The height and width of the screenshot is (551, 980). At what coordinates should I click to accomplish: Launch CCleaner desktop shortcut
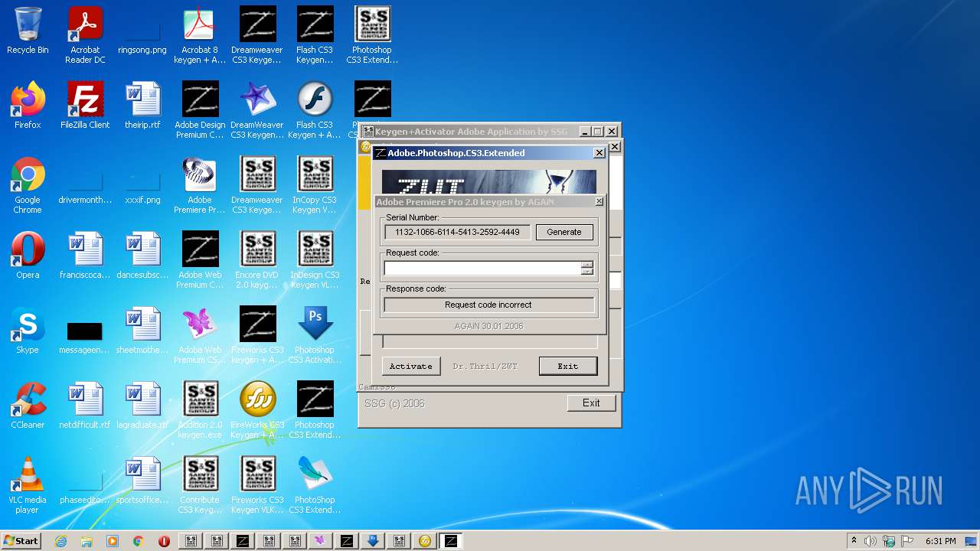(28, 406)
